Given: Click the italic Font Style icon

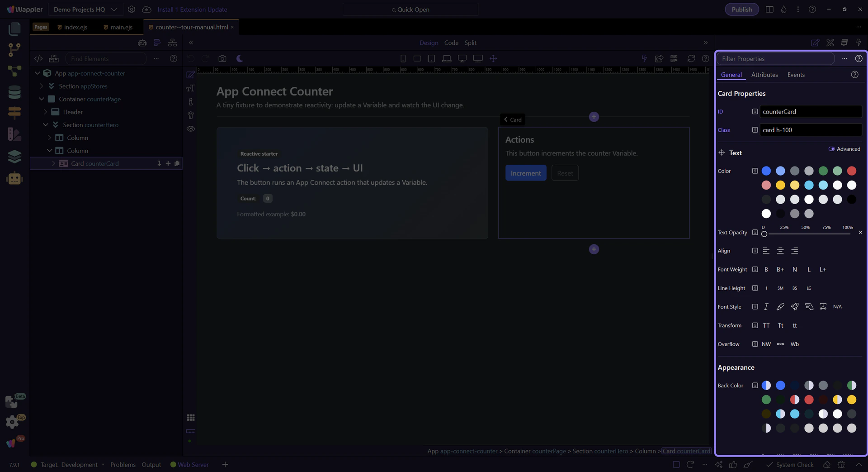Looking at the screenshot, I should (x=766, y=307).
